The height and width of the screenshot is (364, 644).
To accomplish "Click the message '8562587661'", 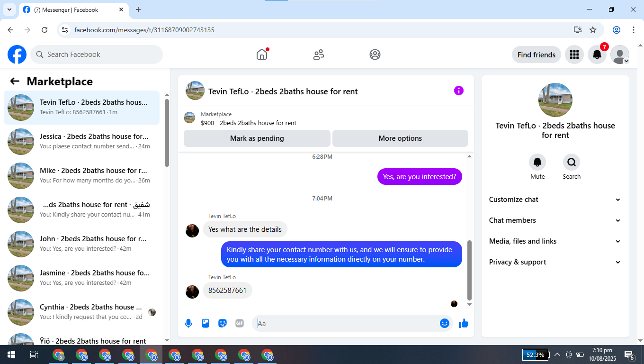I will tap(227, 290).
